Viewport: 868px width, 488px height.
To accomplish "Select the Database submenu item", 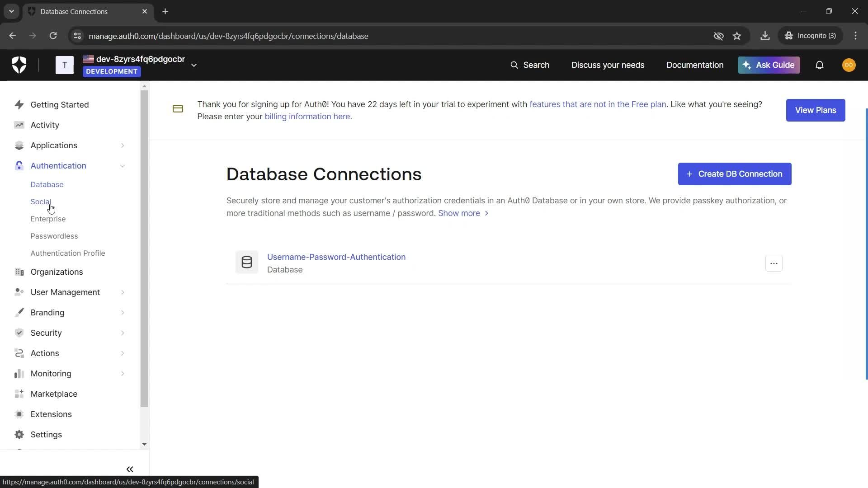I will coord(47,184).
